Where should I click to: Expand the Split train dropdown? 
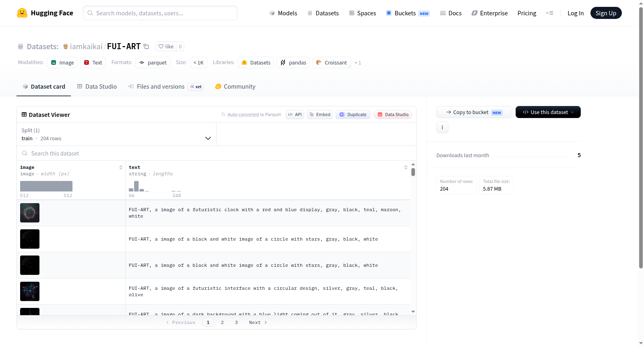click(117, 134)
